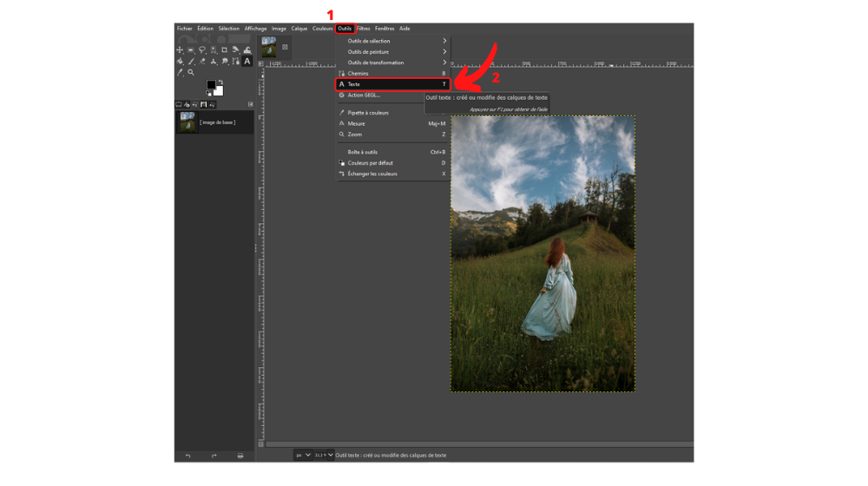Click the horizontal scrollbar below canvas

[x=479, y=444]
